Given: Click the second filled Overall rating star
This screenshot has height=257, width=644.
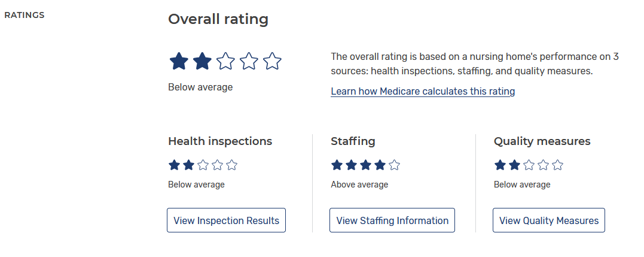Looking at the screenshot, I should (202, 61).
